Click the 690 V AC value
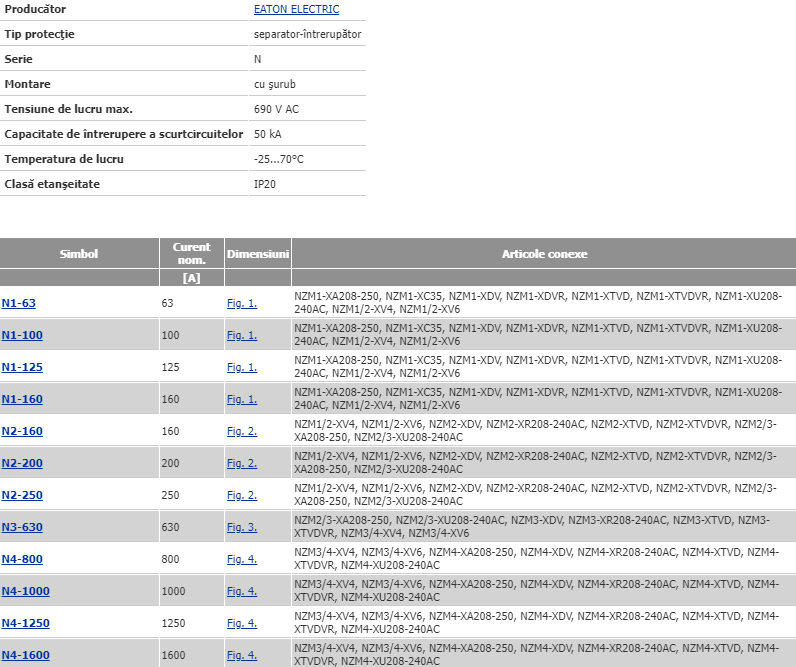This screenshot has width=796, height=667. (276, 109)
